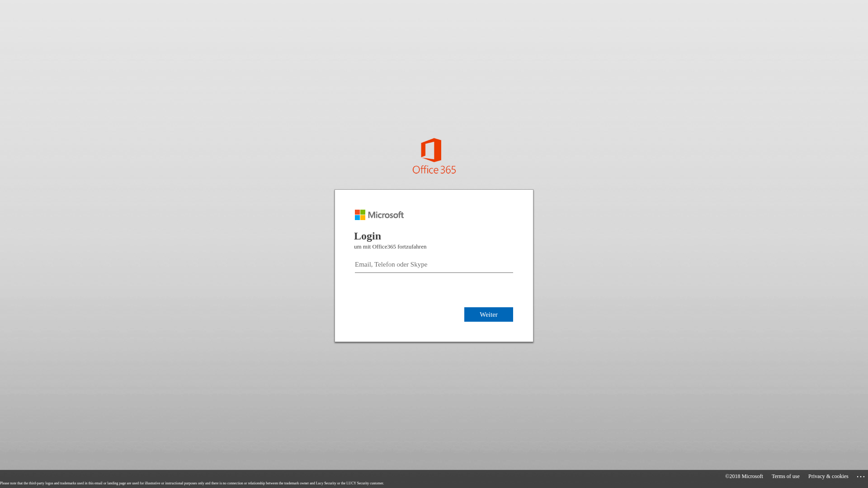Viewport: 868px width, 488px height.
Task: Click the third-party logos disclaimer text
Action: click(x=192, y=483)
